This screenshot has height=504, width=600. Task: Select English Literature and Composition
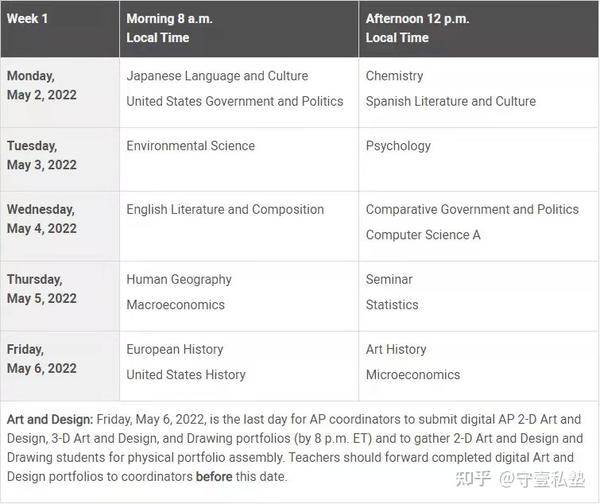[225, 210]
